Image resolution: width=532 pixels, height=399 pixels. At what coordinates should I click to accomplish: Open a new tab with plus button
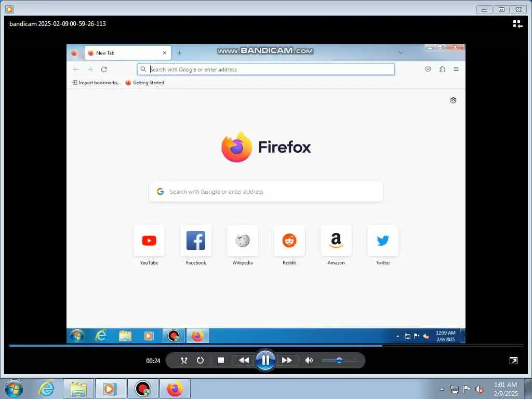[179, 53]
